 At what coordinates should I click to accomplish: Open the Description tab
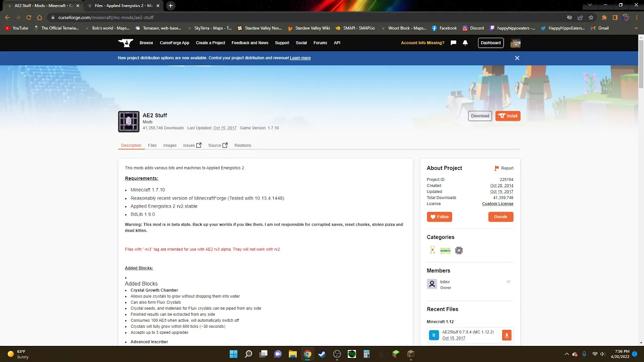click(131, 145)
